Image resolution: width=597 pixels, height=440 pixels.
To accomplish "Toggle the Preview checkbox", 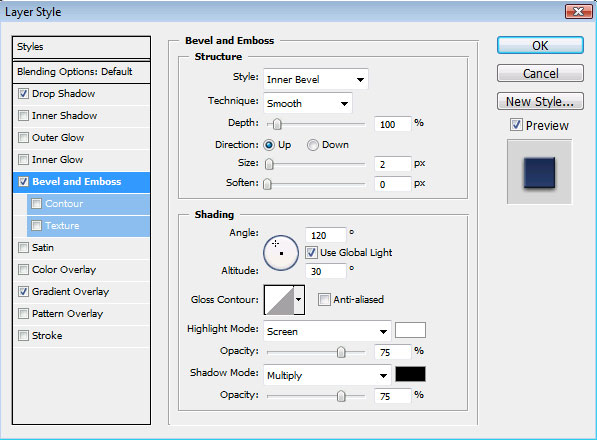I will [516, 125].
